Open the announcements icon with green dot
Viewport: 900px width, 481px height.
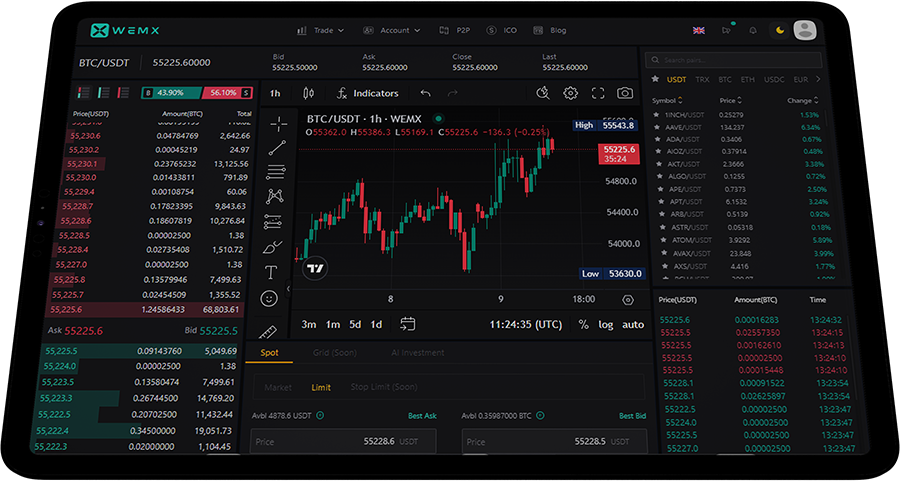point(728,29)
